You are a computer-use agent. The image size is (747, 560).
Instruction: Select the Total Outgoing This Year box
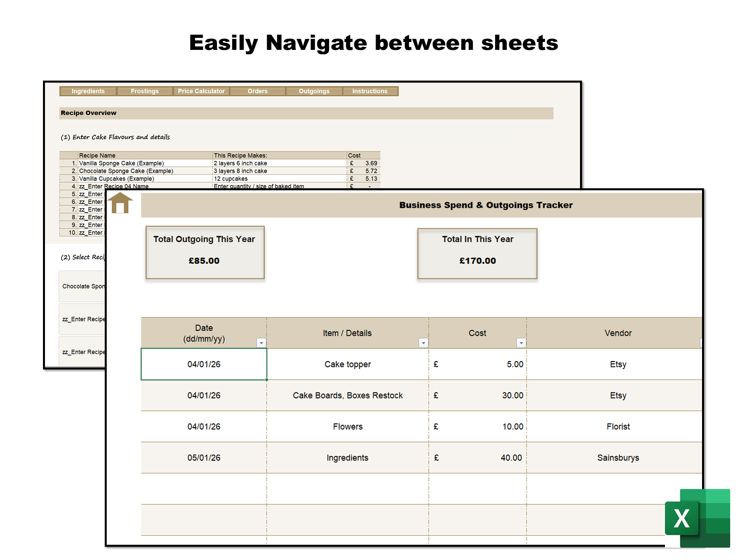point(205,252)
